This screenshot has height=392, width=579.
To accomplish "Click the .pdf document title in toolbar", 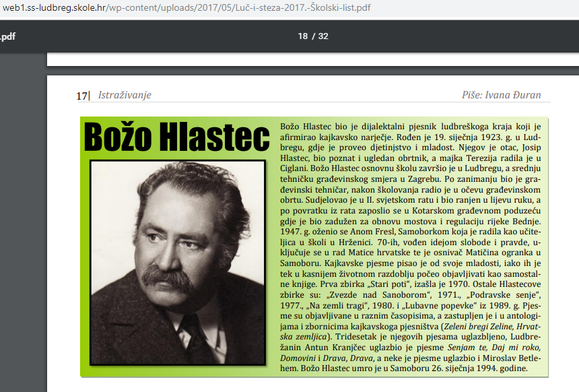I will click(8, 36).
